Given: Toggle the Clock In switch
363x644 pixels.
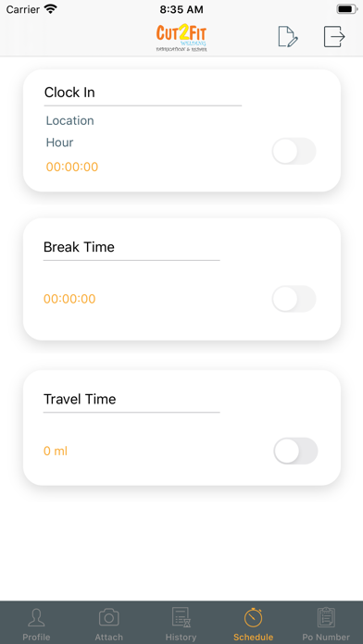Looking at the screenshot, I should tap(294, 151).
